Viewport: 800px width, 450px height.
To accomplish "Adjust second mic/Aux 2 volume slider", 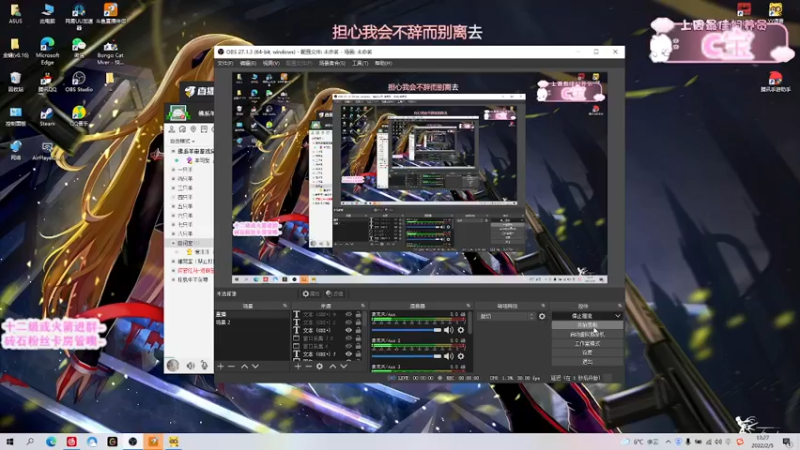I will 407,356.
